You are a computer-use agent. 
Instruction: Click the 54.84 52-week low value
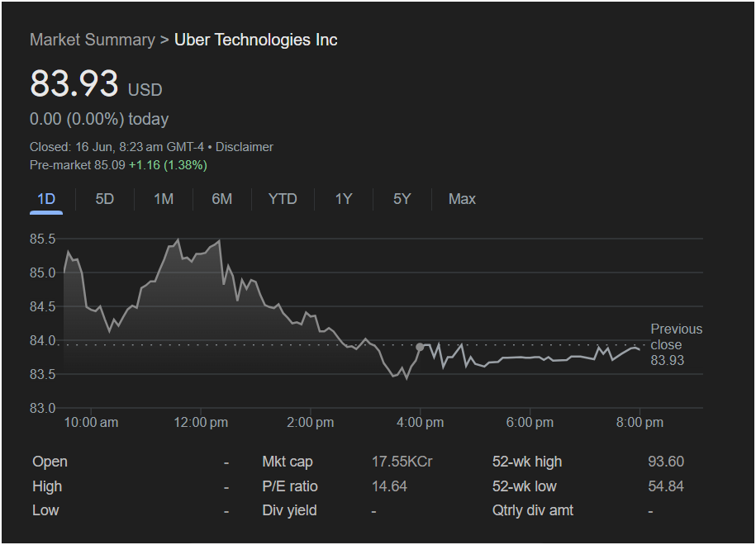[666, 486]
